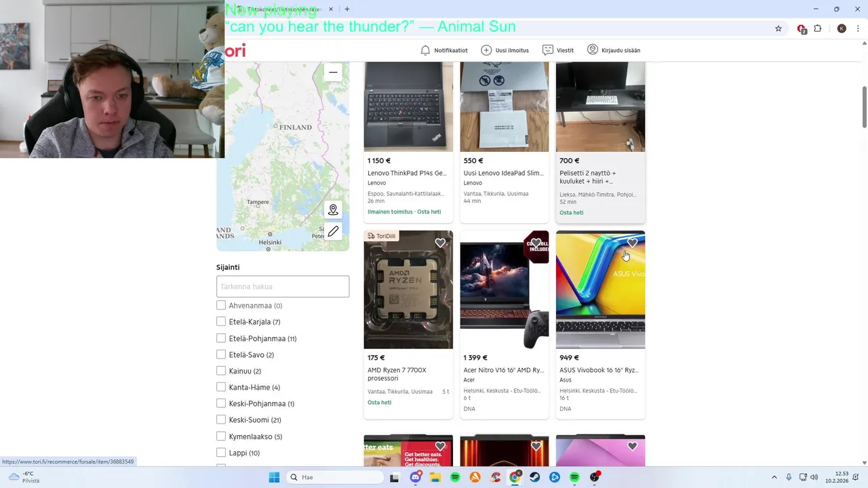Click the 175 € price text
This screenshot has width=868, height=488.
tap(376, 358)
